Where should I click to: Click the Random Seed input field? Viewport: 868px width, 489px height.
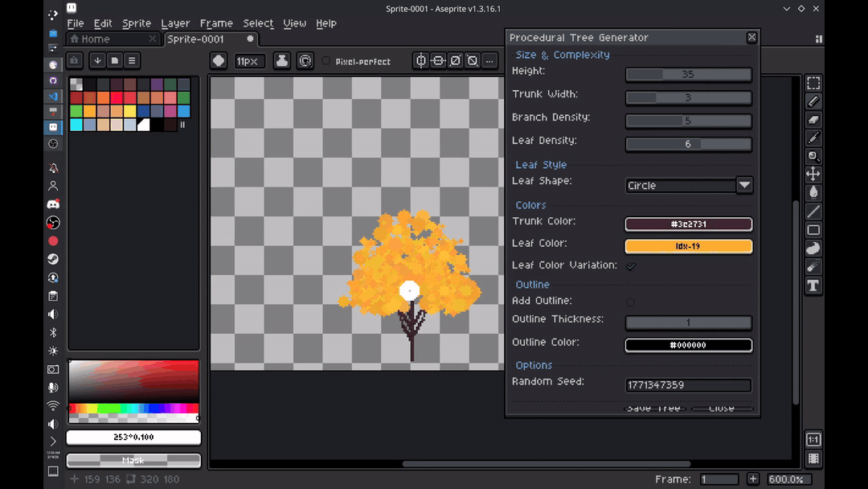[689, 385]
